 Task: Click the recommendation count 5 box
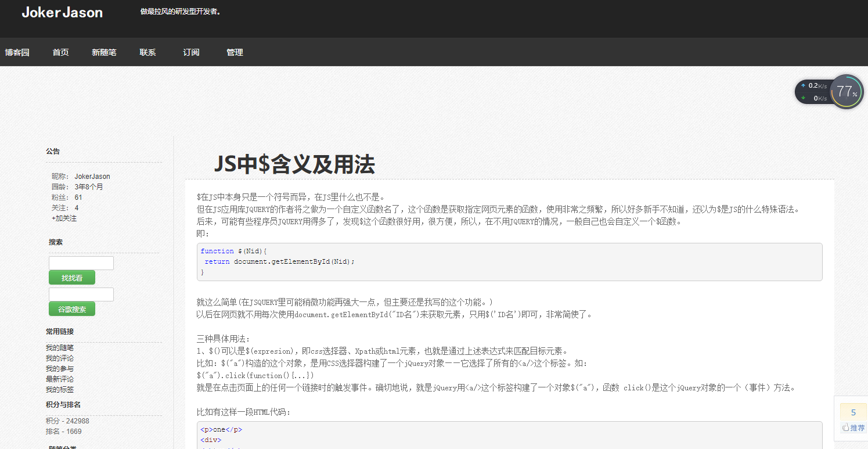coord(853,412)
